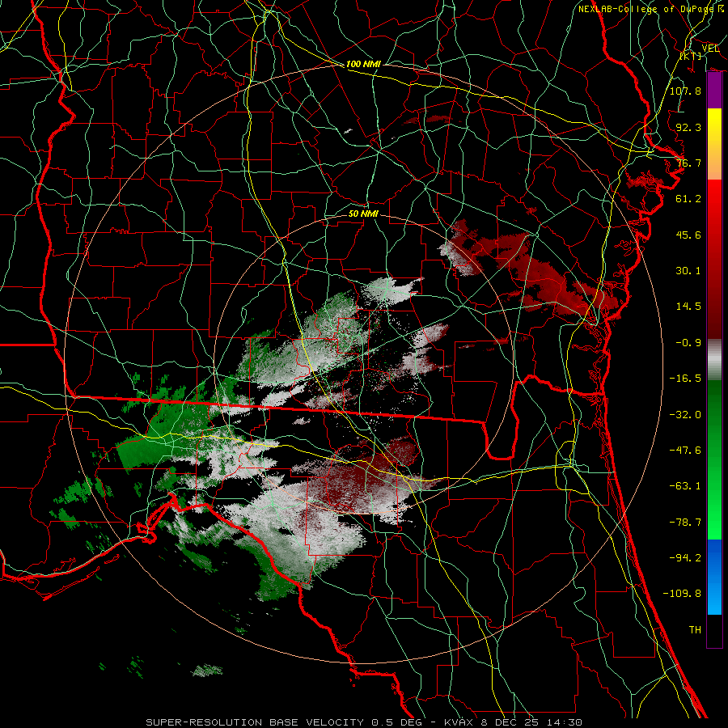This screenshot has width=728, height=728.
Task: Click the 61.2 legend value
Action: tap(688, 199)
